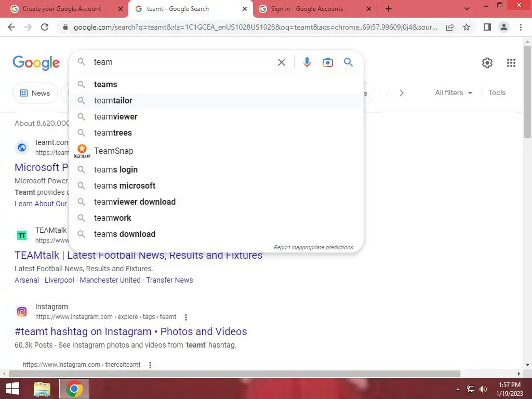Click the vertical page scrollbar thumb

[527, 91]
